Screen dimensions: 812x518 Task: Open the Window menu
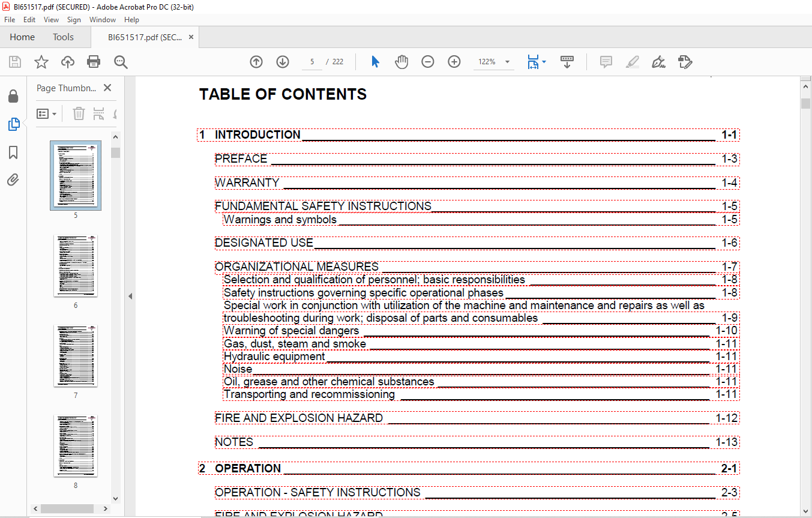103,20
